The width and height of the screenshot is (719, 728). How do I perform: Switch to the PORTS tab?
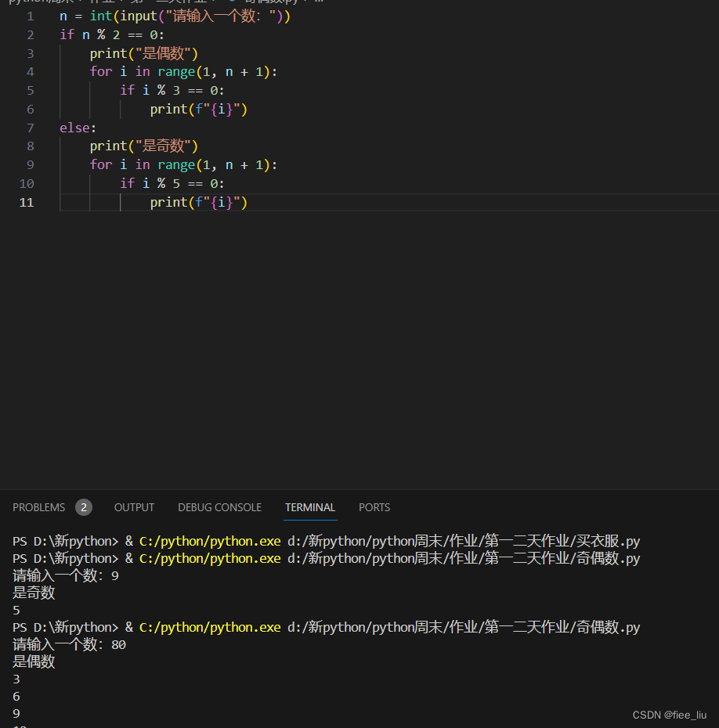point(374,507)
